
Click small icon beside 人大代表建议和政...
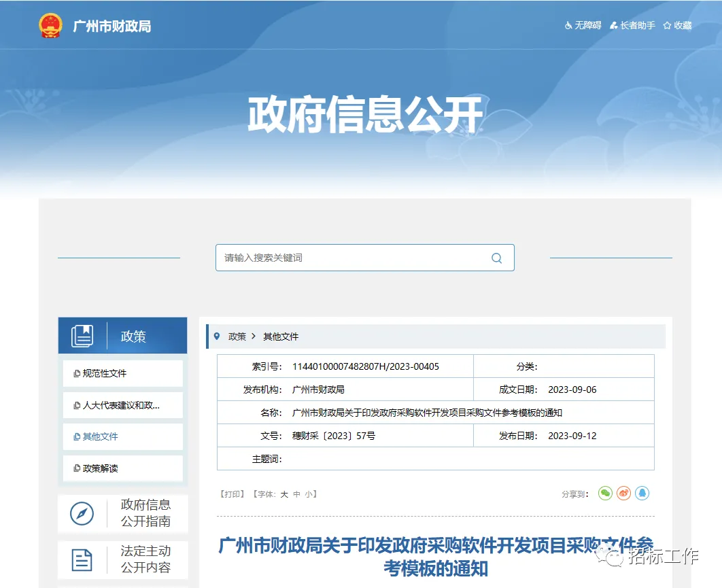(x=77, y=405)
